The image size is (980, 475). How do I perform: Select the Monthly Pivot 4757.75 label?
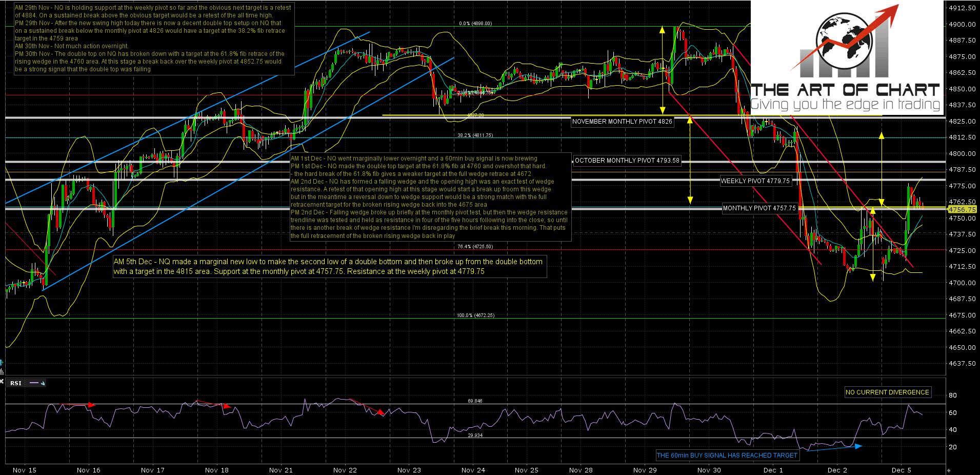pos(759,208)
